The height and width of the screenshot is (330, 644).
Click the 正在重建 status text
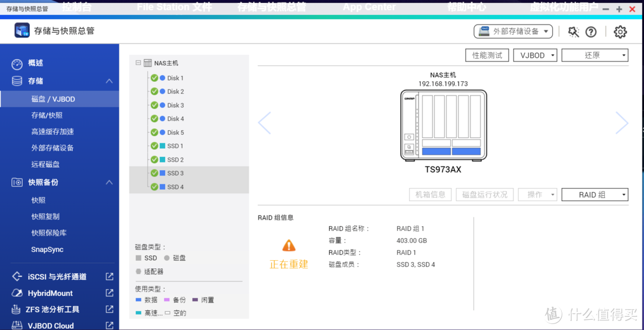click(x=289, y=264)
